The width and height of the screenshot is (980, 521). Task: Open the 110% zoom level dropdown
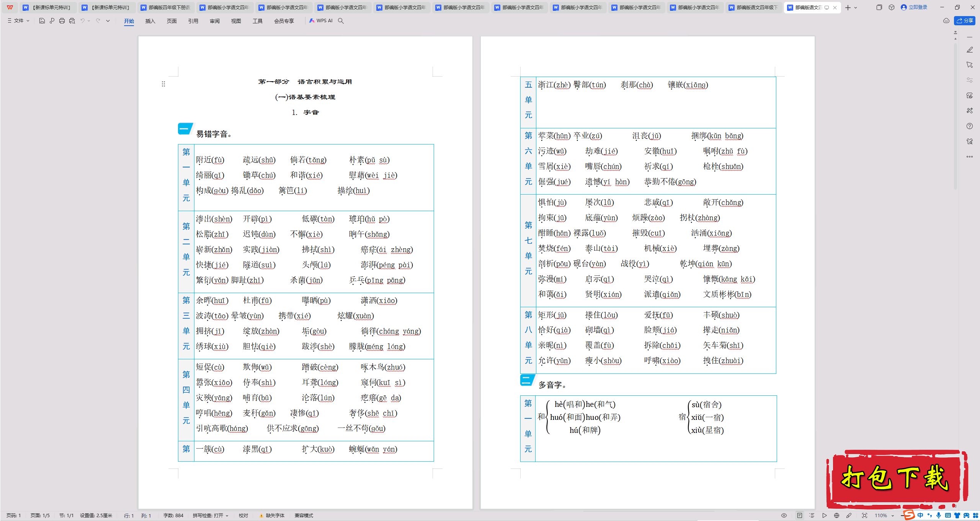coord(884,516)
